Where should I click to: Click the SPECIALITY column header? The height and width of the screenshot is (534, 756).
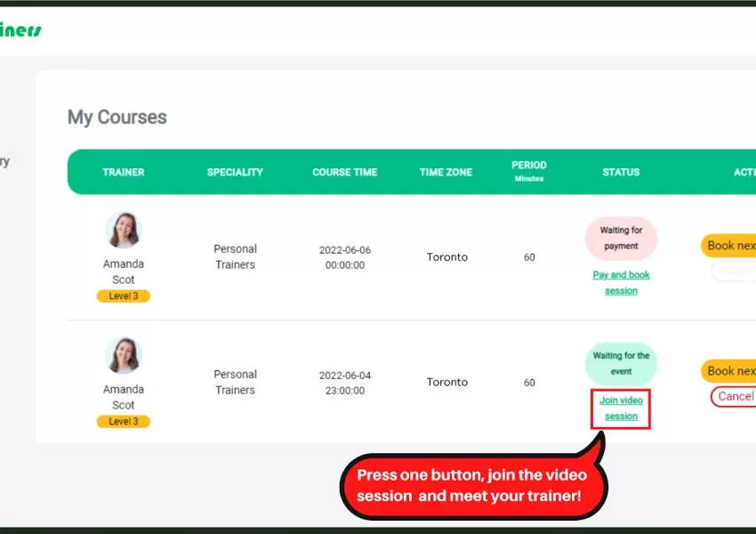pos(235,172)
